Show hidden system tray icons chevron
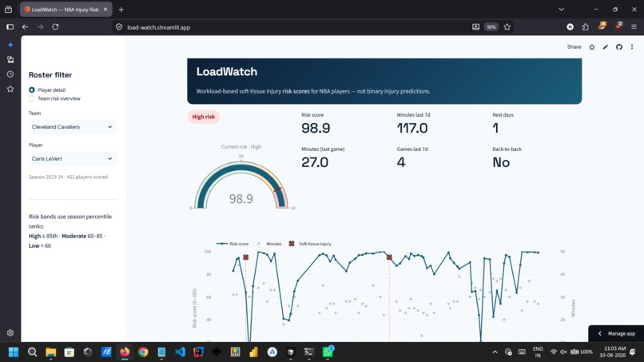This screenshot has height=362, width=644. (495, 352)
